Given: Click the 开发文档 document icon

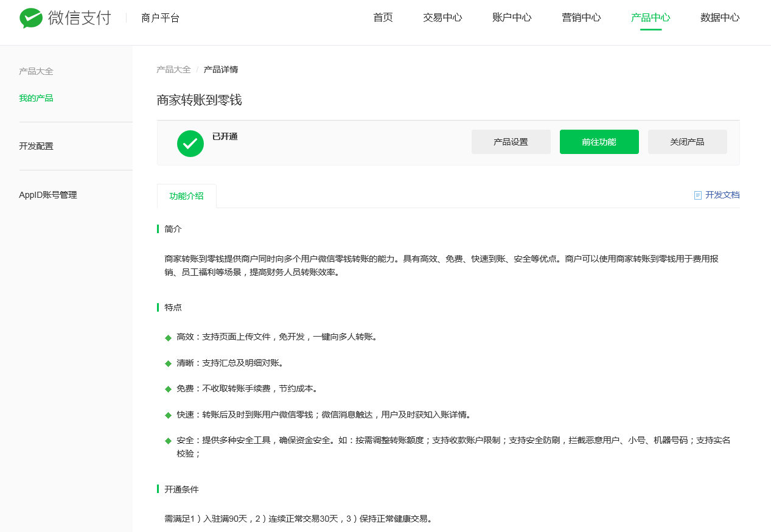Looking at the screenshot, I should 698,195.
